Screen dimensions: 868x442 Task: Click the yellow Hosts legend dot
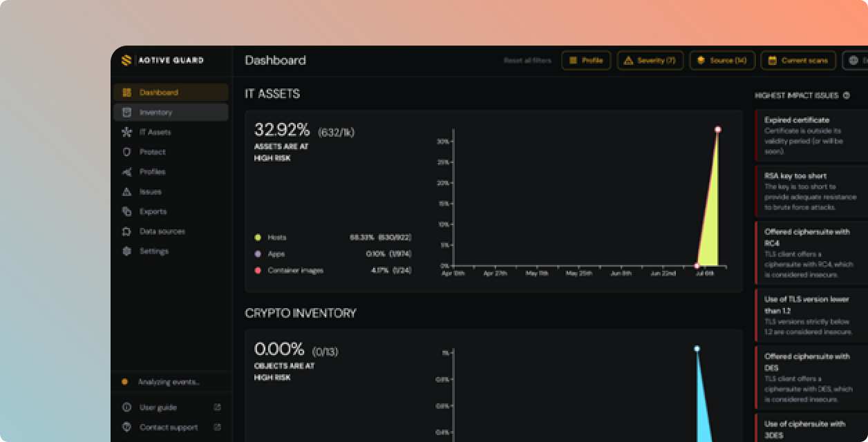click(x=258, y=238)
